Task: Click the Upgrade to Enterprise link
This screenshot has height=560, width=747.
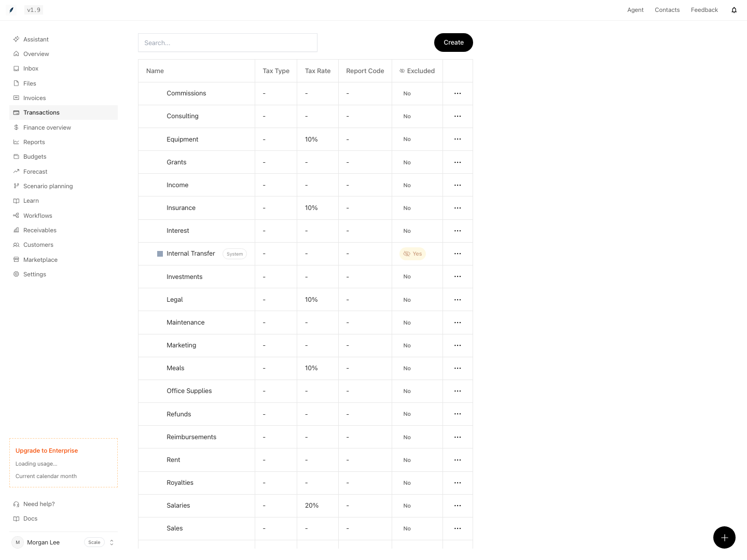Action: point(47,451)
